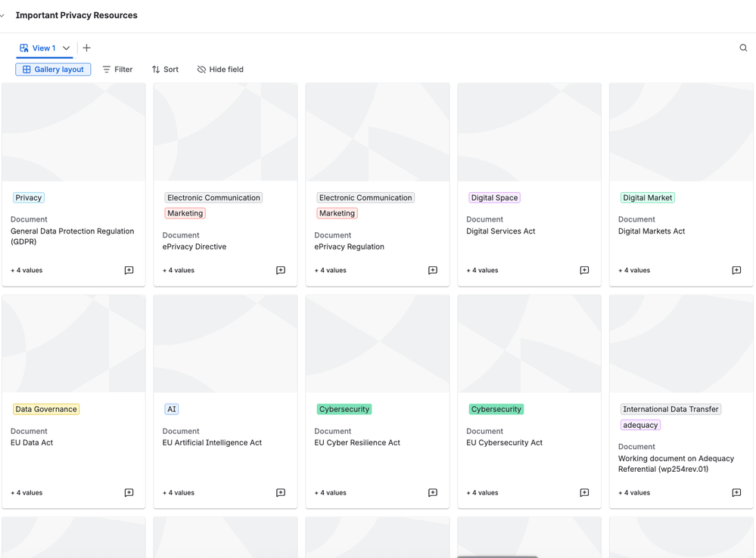Expand '+ 4 values' on GDPR card

pos(26,271)
